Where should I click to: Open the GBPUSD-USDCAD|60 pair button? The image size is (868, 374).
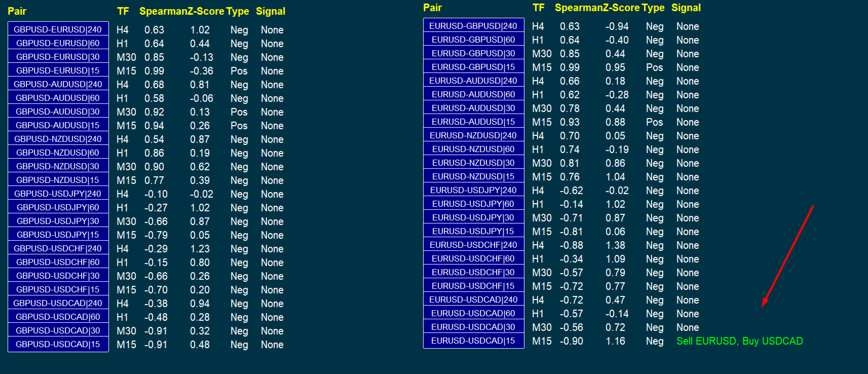[58, 317]
